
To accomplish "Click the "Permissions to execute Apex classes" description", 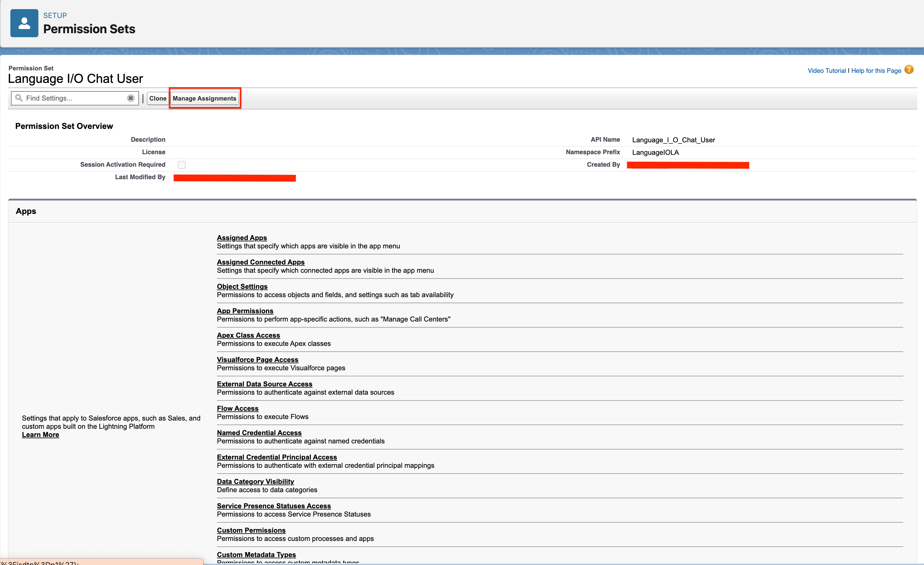I will pyautogui.click(x=274, y=343).
